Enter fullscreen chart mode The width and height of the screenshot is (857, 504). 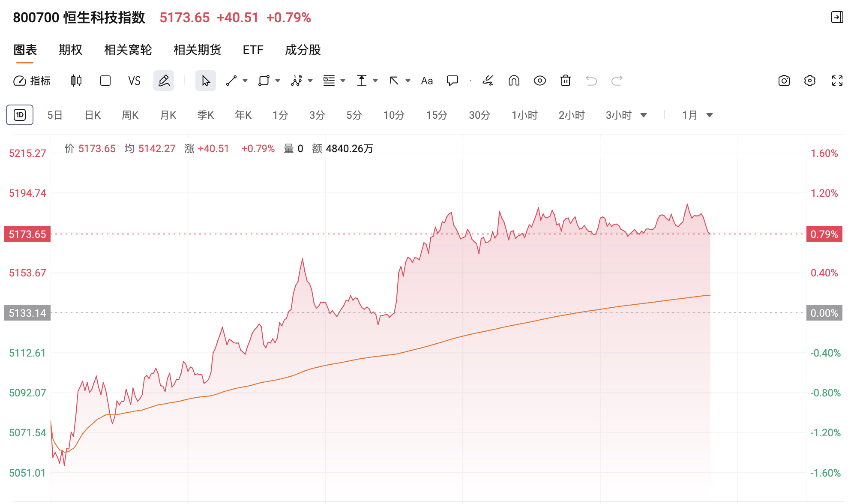coord(837,81)
